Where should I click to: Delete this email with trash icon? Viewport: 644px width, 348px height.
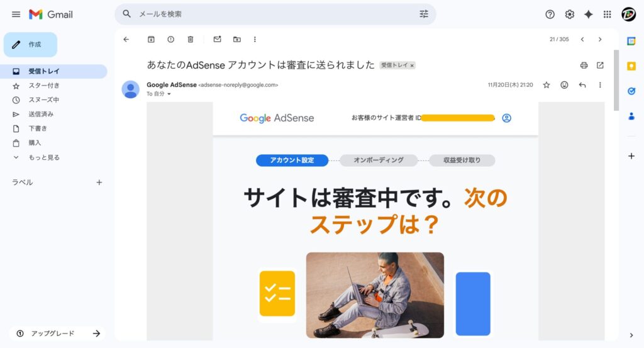tap(191, 40)
